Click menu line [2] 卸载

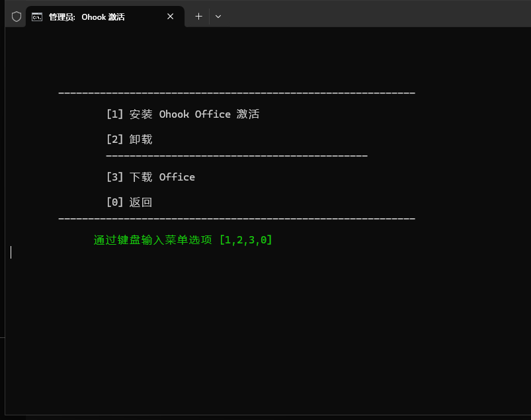(130, 139)
